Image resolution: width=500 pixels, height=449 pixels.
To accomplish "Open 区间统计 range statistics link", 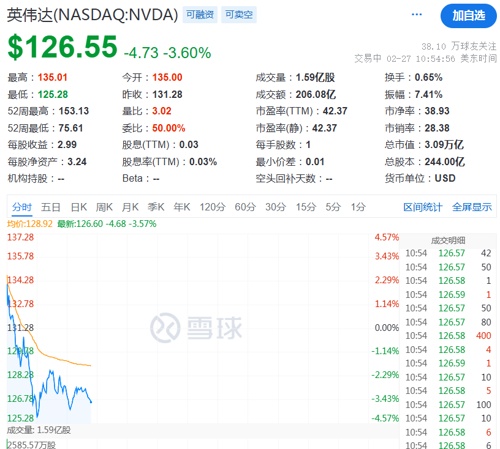I will tap(423, 207).
